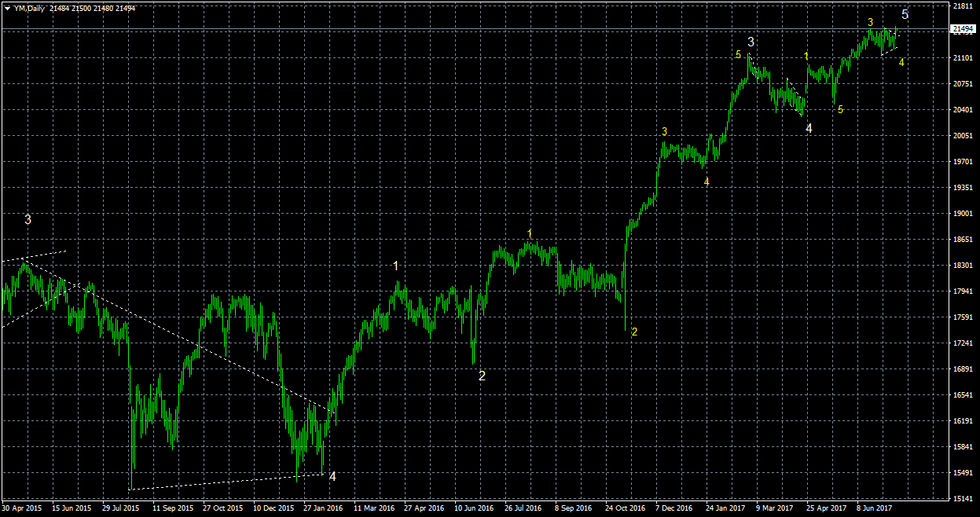Select the rising dashed support line under 2015-2016 lows
The height and width of the screenshot is (517, 980).
tap(226, 482)
